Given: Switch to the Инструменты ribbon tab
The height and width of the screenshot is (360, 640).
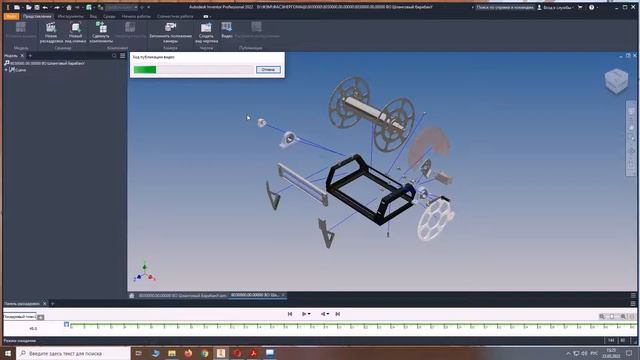Looking at the screenshot, I should pyautogui.click(x=70, y=16).
